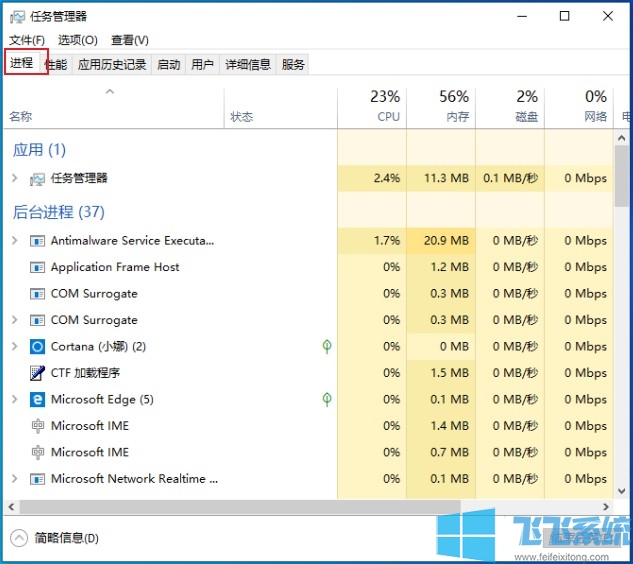Open the 查看(V) menu
This screenshot has width=633, height=564.
tap(130, 40)
